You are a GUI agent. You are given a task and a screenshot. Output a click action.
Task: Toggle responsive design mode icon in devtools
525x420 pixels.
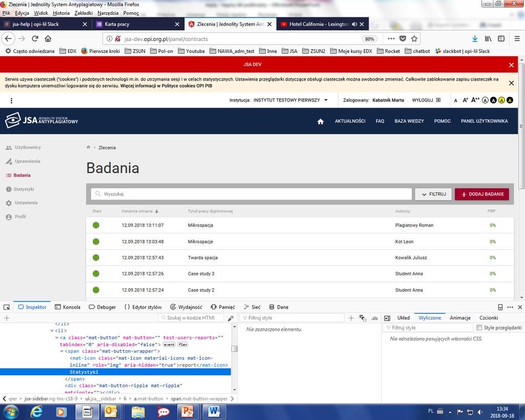[500, 307]
